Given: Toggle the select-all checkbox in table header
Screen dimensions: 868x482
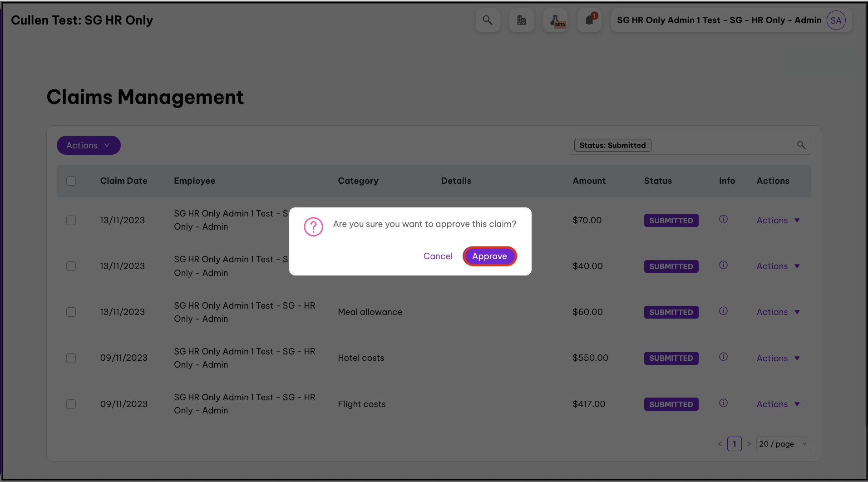Looking at the screenshot, I should tap(71, 181).
